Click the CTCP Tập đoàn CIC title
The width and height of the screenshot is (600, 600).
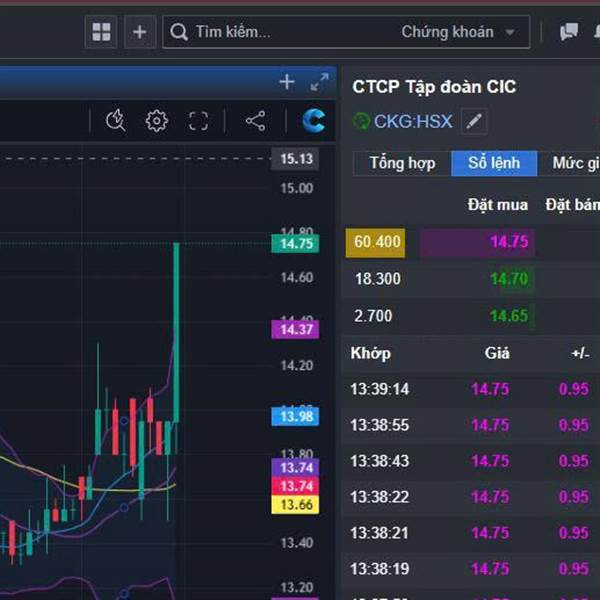(x=434, y=87)
